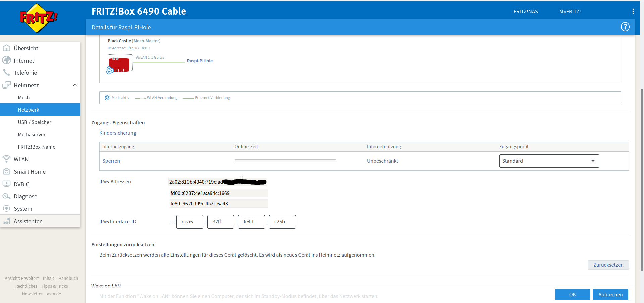The height and width of the screenshot is (303, 644).
Task: Open MyFRITZ! link in header
Action: click(x=570, y=11)
